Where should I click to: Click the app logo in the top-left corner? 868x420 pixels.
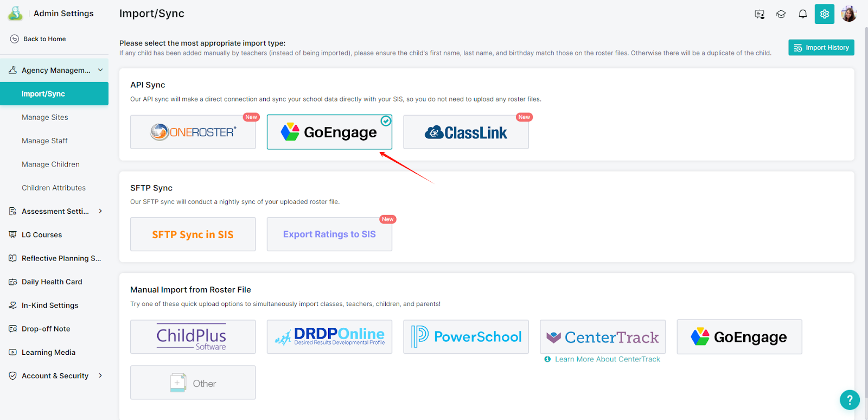tap(15, 14)
